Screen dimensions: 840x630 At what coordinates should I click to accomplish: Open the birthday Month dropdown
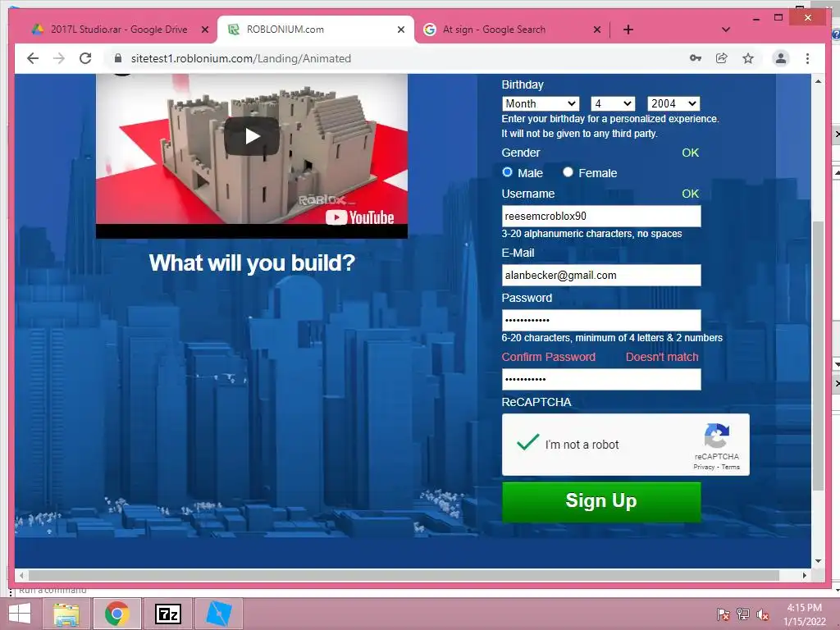point(541,103)
